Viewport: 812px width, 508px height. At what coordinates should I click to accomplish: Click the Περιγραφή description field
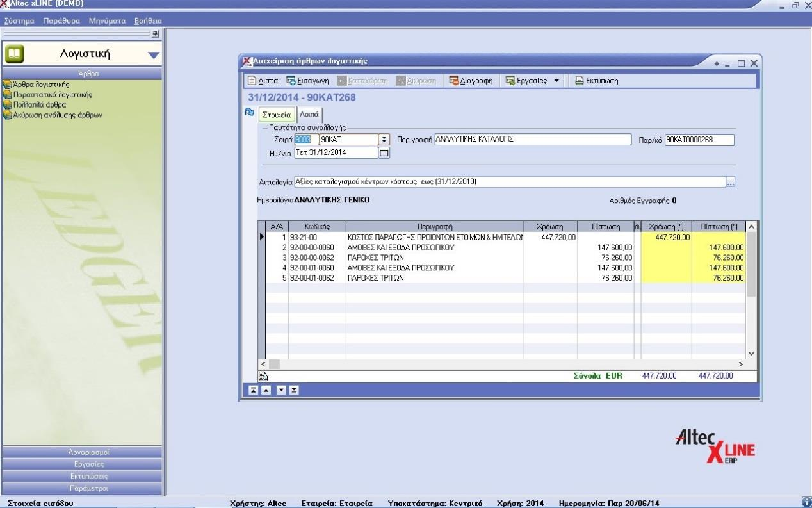point(533,140)
